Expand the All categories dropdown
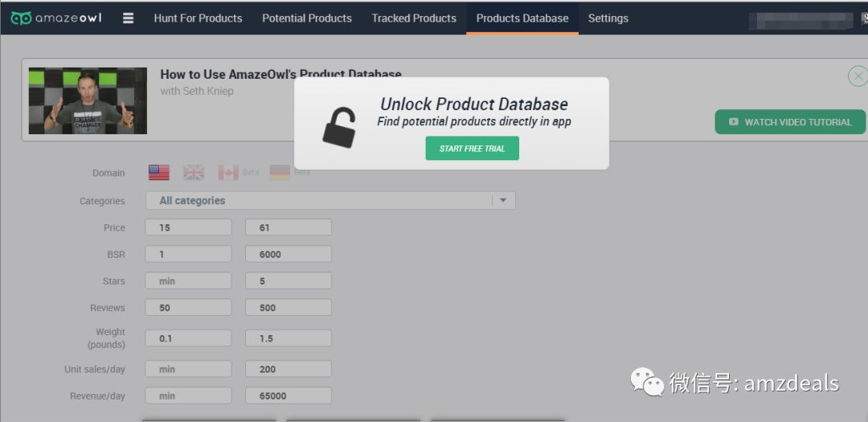This screenshot has width=868, height=422. coord(503,201)
